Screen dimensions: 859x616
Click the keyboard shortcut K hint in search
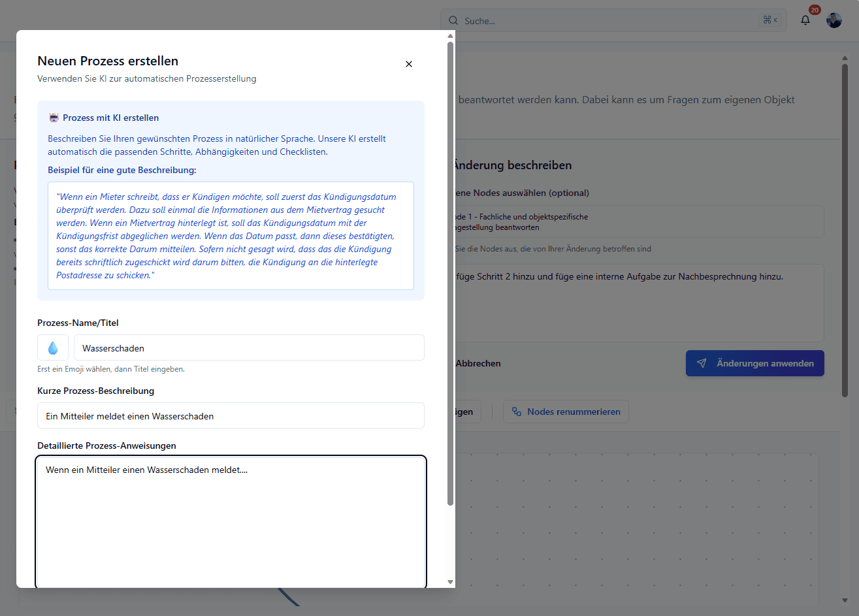pos(770,20)
